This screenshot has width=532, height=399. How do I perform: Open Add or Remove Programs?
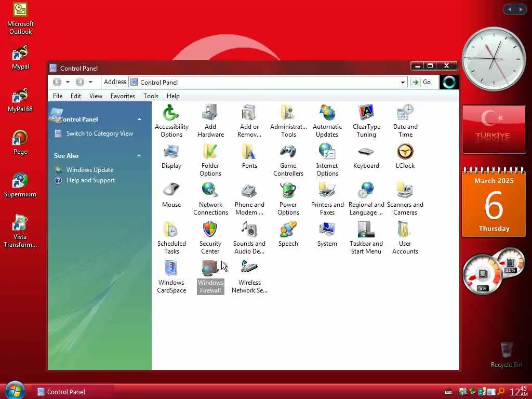(x=249, y=121)
